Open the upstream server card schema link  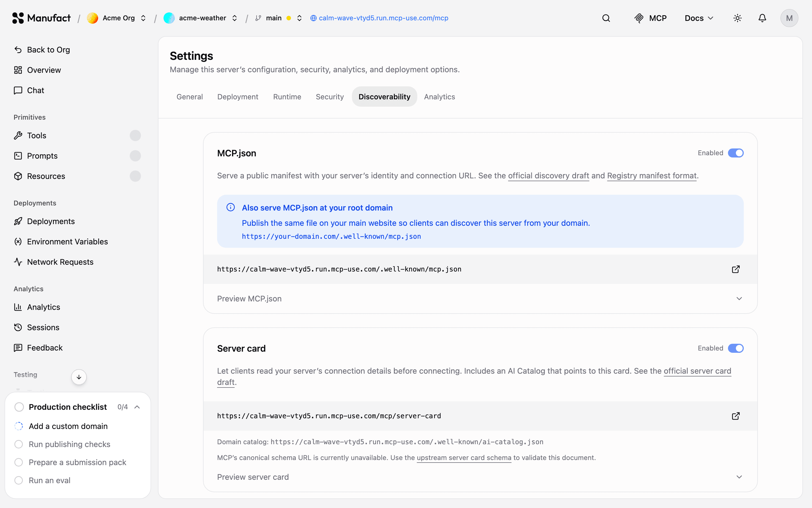click(x=464, y=457)
